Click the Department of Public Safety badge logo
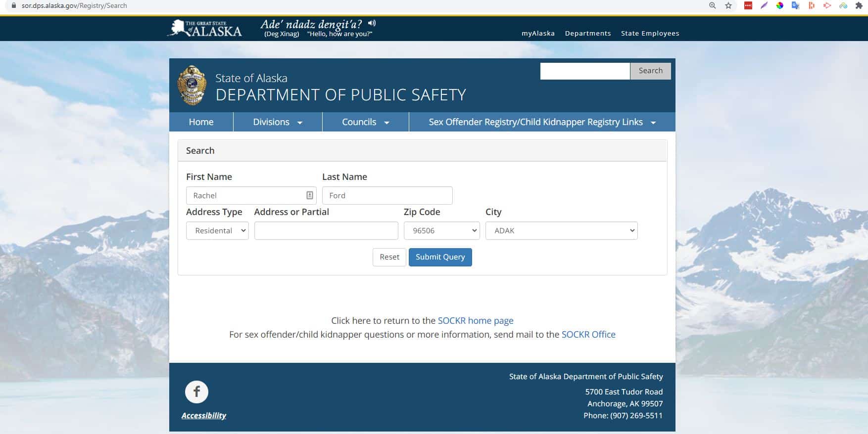The width and height of the screenshot is (868, 434). (193, 86)
